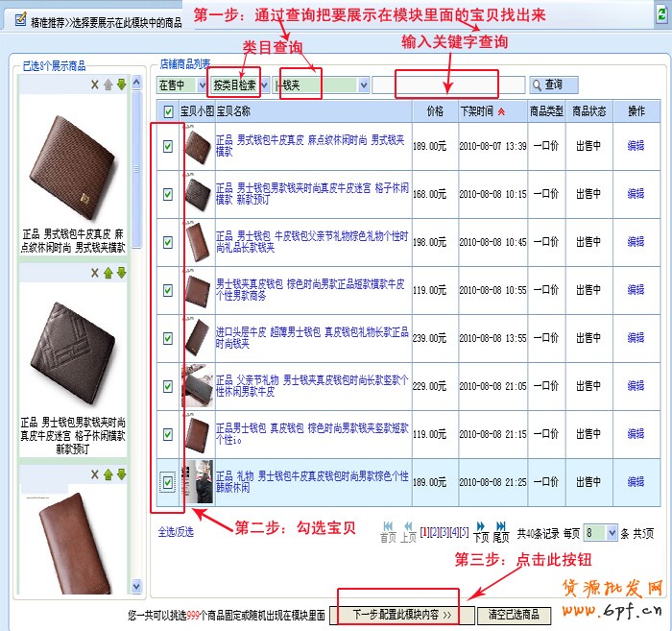Click the keyword search input field
Screen dimensions: 672x631
447,85
